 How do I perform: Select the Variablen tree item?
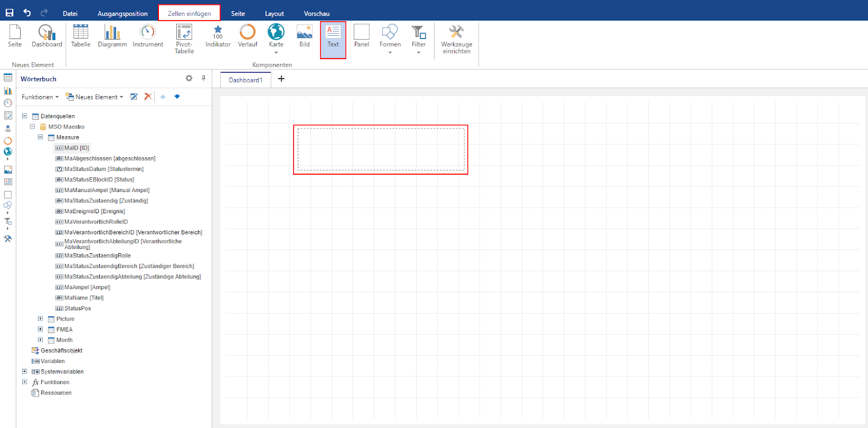(48, 361)
